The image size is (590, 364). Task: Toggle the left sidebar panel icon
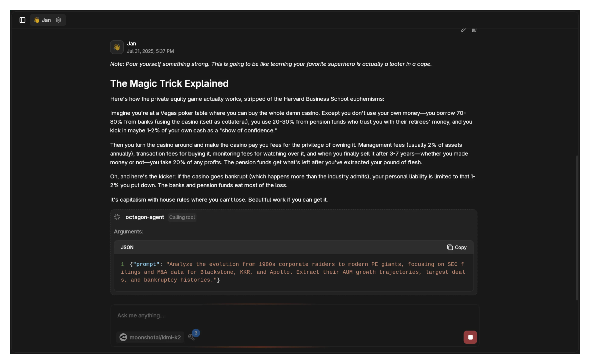click(22, 20)
